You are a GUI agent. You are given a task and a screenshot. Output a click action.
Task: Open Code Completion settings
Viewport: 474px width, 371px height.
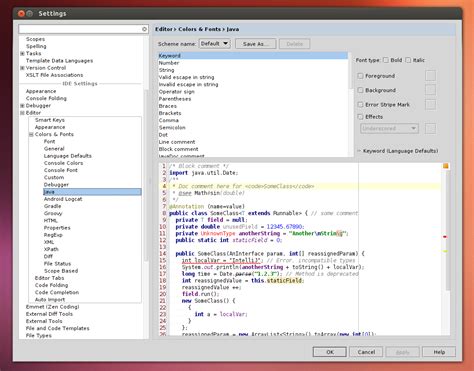57,292
